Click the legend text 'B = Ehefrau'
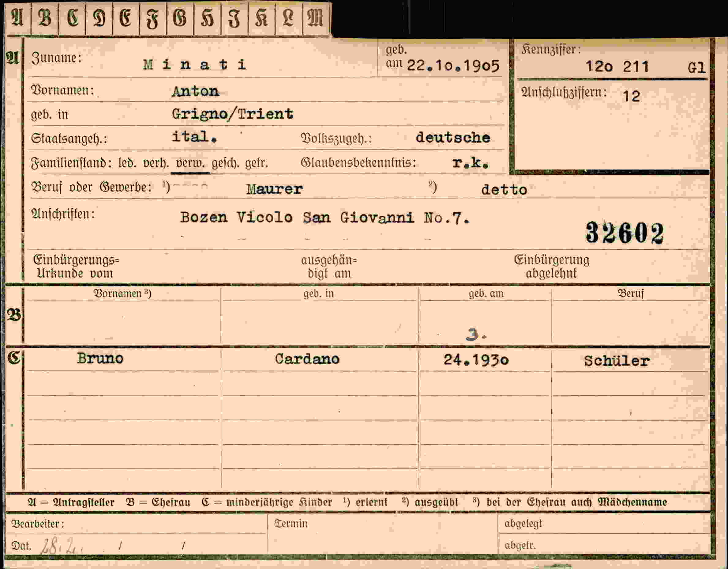The width and height of the screenshot is (728, 569). tap(158, 502)
